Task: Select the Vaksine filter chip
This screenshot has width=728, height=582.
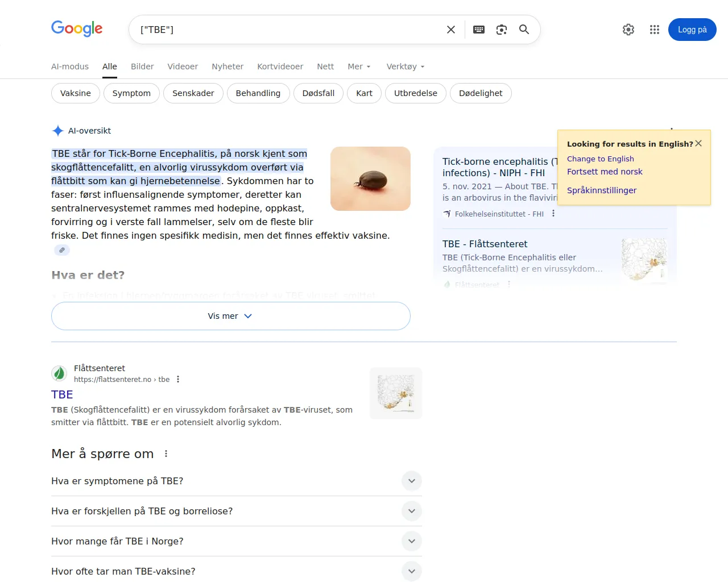Action: (76, 93)
